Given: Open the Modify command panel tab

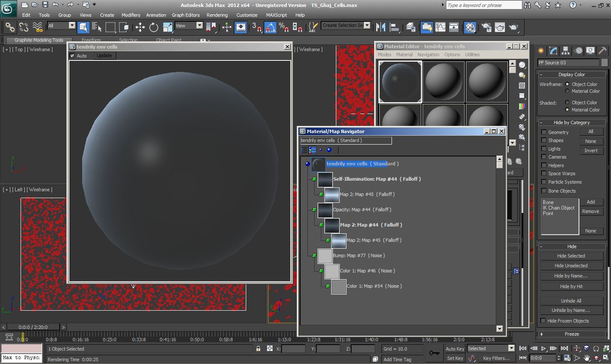Looking at the screenshot, I should pos(553,51).
